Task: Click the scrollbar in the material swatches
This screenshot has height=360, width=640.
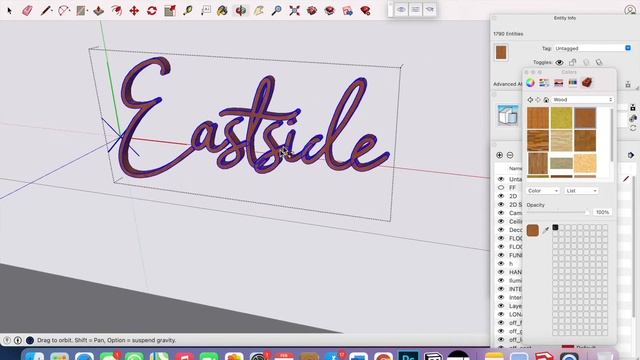Action: click(611, 135)
